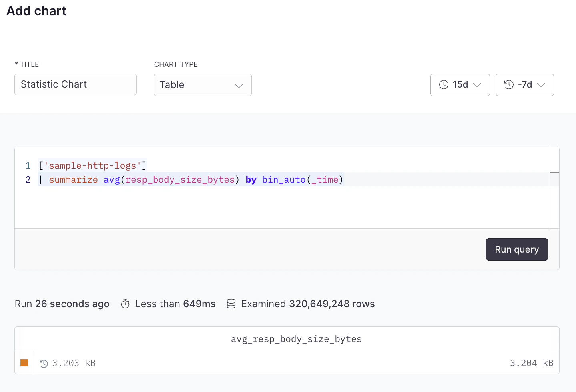This screenshot has height=392, width=576.
Task: Click the time-shift icon next to 3.203 kB
Action: (x=44, y=363)
